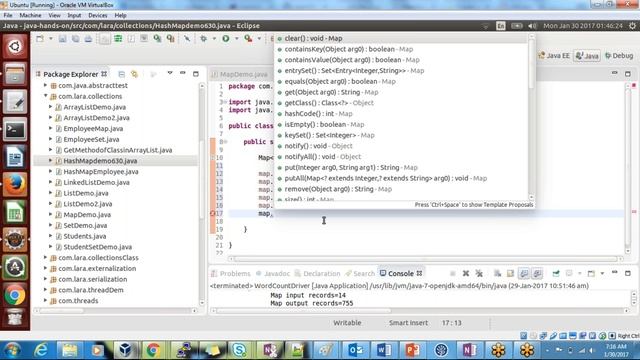Click Remove All Terminated Launches in Console

click(479, 273)
